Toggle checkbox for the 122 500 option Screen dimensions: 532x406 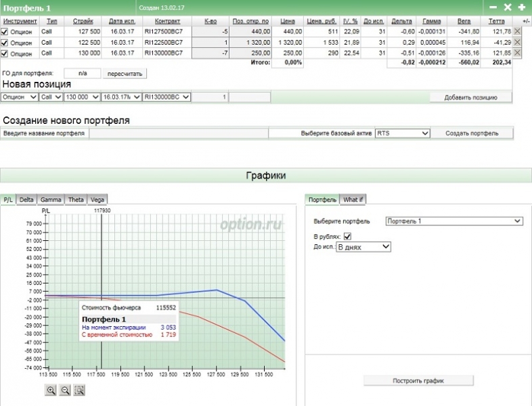pos(5,43)
